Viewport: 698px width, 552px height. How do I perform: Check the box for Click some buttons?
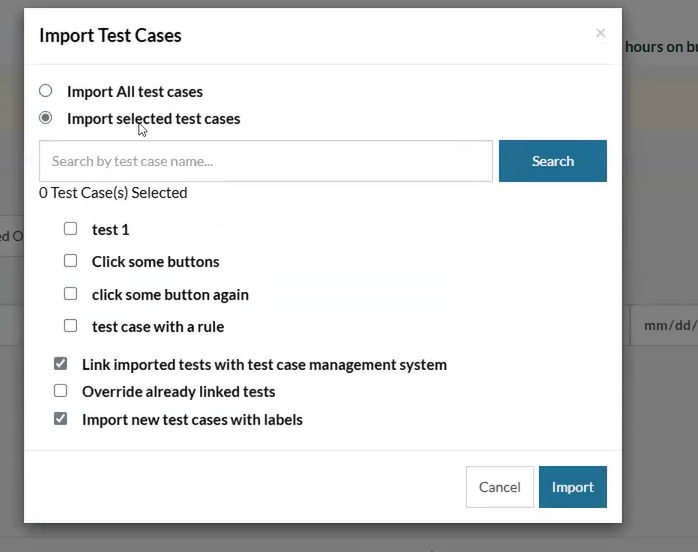click(70, 261)
